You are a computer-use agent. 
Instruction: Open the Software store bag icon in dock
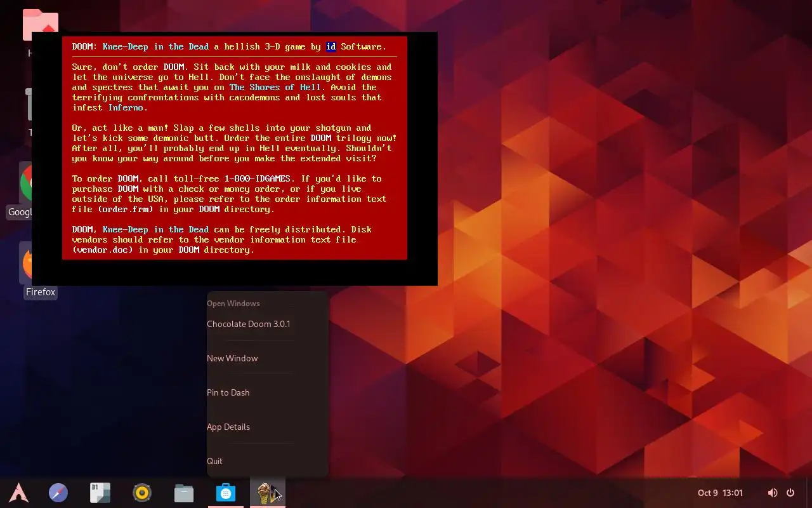(x=226, y=493)
